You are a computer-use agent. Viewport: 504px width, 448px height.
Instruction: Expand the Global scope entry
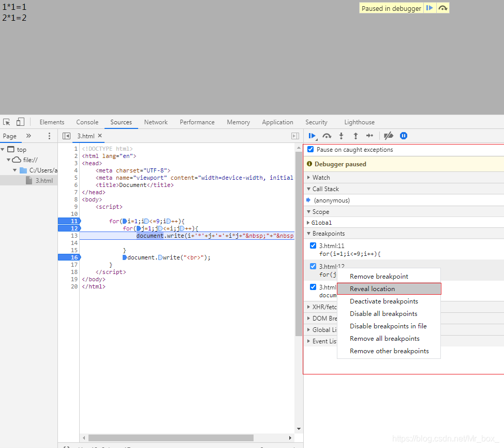click(x=308, y=223)
